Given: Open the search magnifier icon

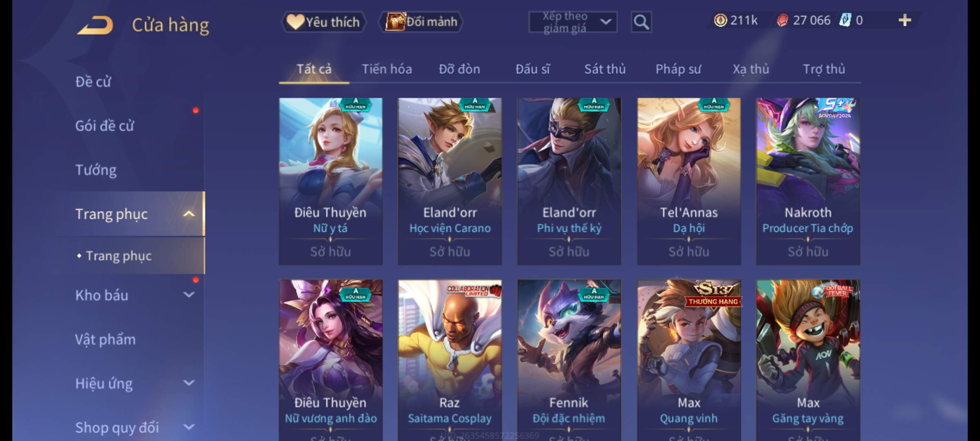Looking at the screenshot, I should click(641, 22).
